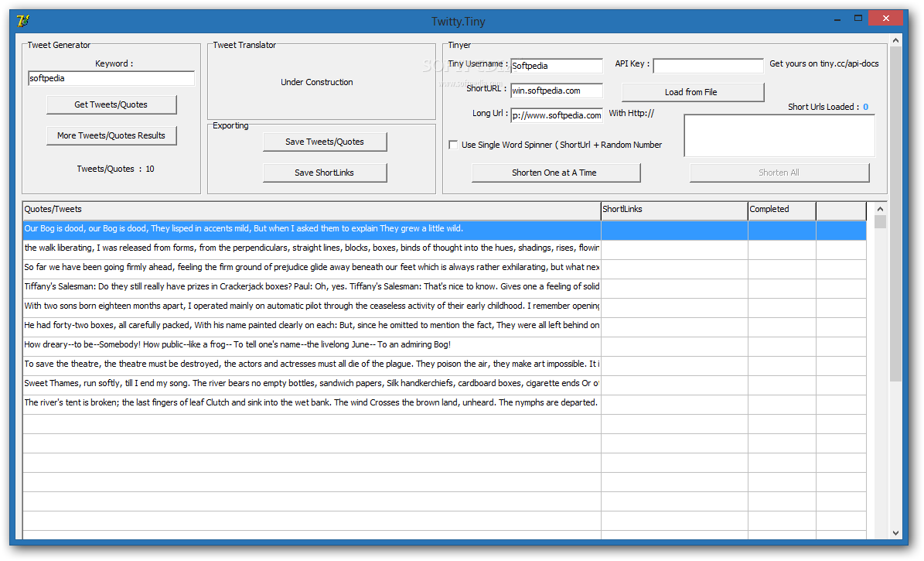Click Shorten One at A Time button
Screen dimensions: 924x561
point(555,173)
